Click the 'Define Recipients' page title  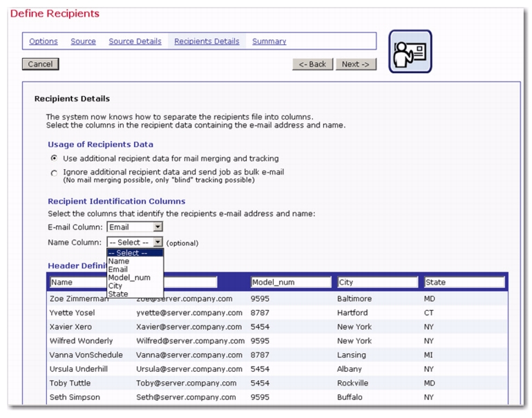[x=55, y=14]
